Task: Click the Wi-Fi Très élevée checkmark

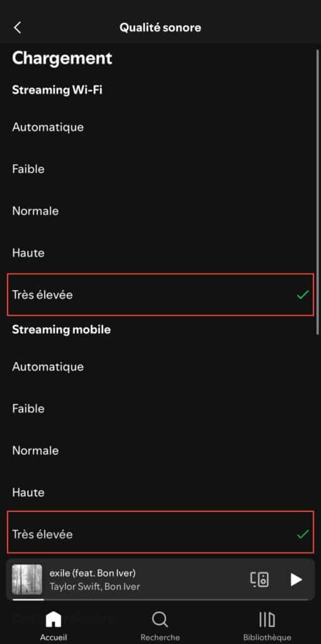Action: pyautogui.click(x=303, y=294)
